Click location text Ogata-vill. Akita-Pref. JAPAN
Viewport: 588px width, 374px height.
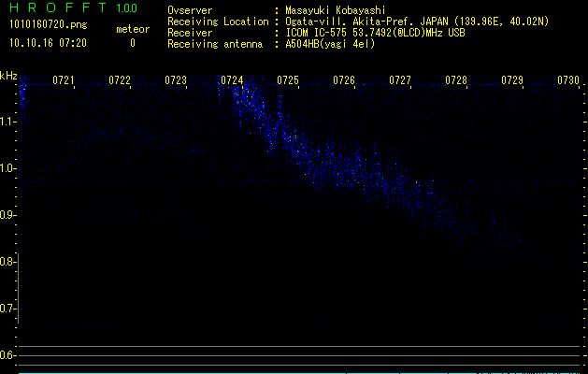[366, 22]
